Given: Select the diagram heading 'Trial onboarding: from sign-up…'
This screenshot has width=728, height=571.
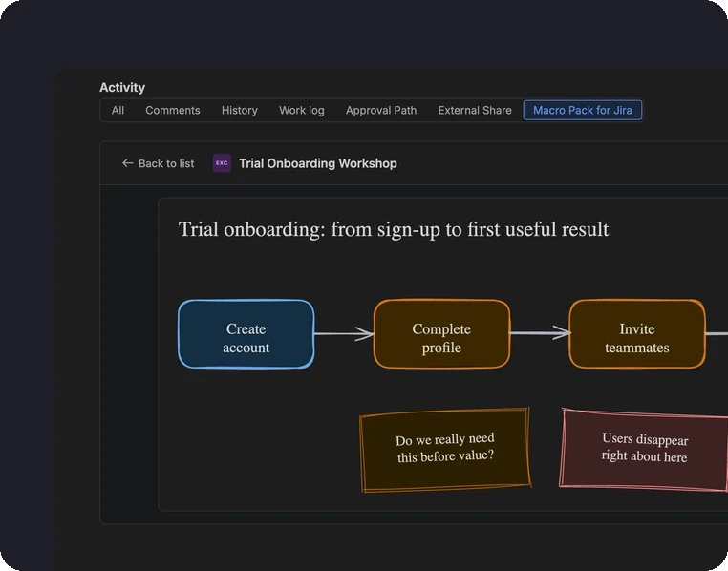Looking at the screenshot, I should [394, 229].
